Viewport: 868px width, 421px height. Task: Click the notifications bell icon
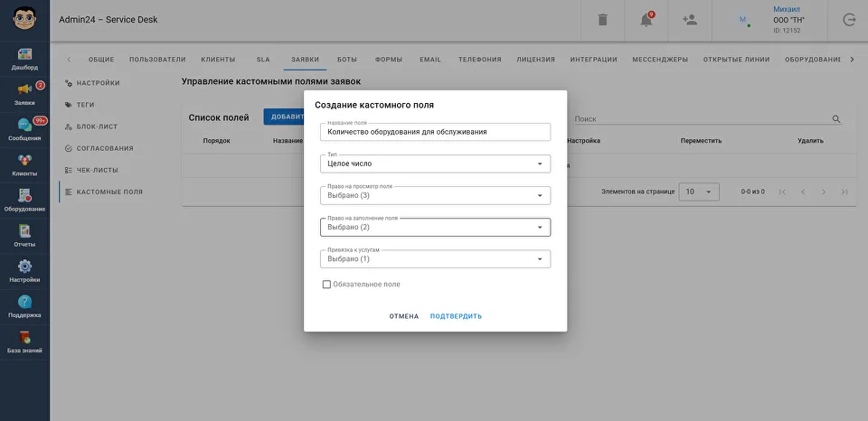pyautogui.click(x=646, y=20)
